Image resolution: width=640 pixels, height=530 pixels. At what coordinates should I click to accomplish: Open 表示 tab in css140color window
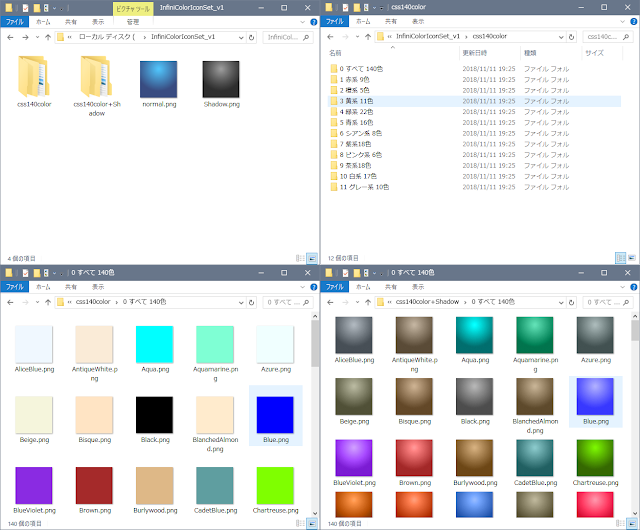[x=418, y=21]
